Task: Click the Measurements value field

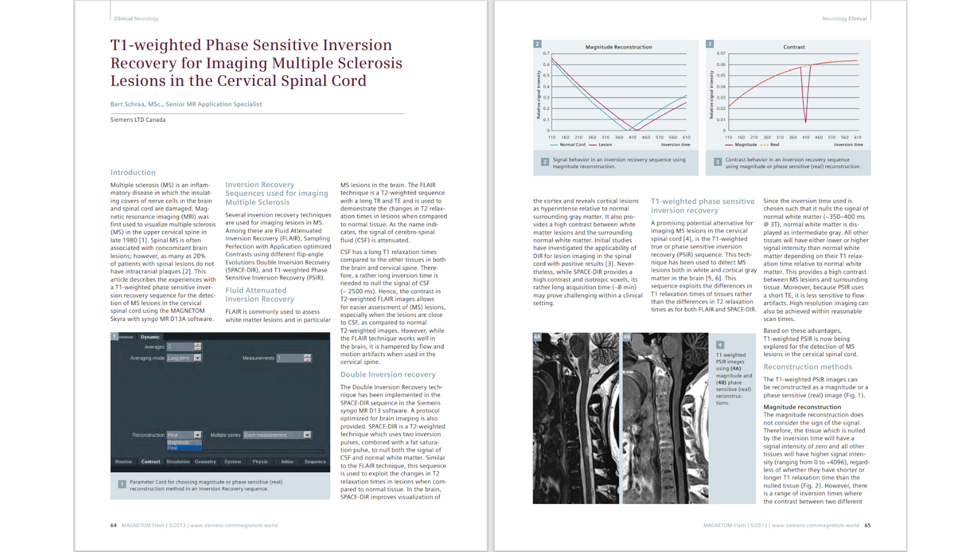Action: [290, 358]
